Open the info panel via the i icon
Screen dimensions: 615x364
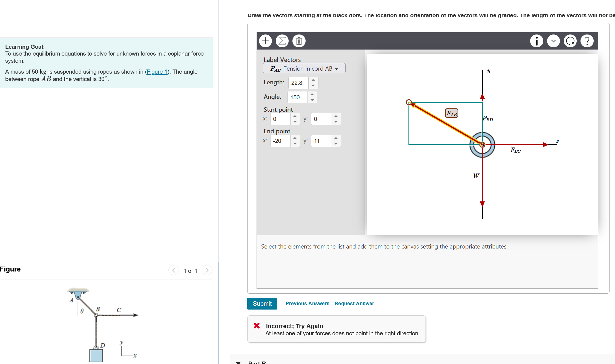[x=536, y=41]
